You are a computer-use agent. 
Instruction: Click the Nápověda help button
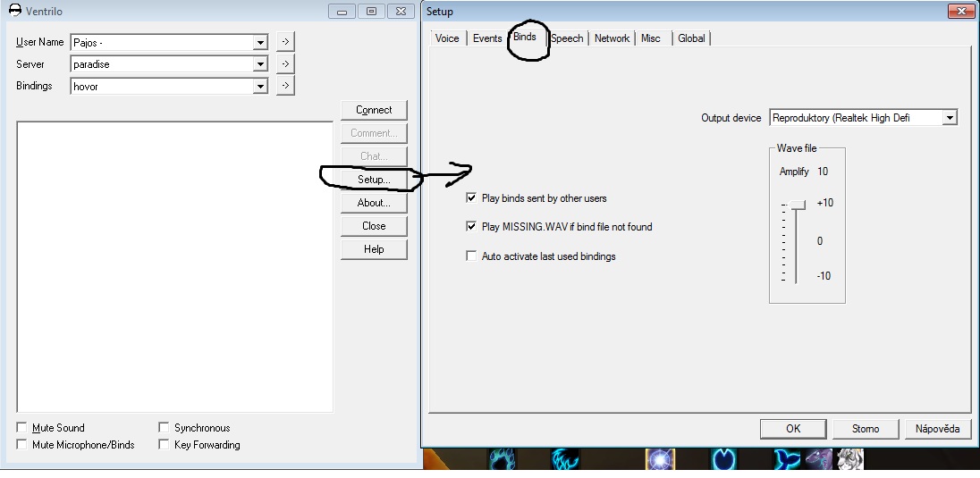point(937,429)
